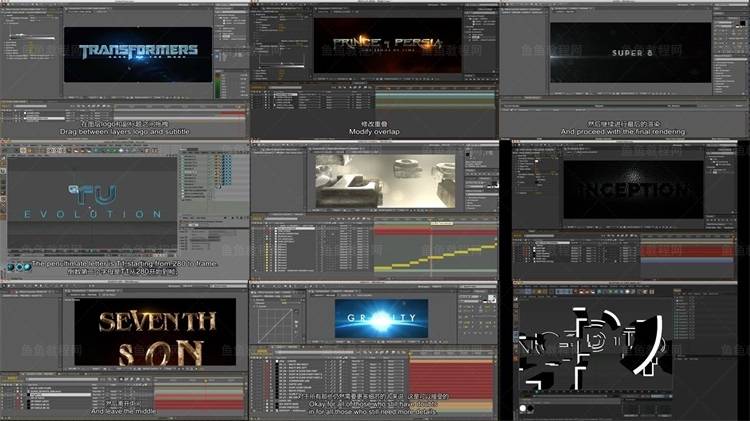750x421 pixels.
Task: Select first material sphere in TU Evolution window
Action: 11,267
